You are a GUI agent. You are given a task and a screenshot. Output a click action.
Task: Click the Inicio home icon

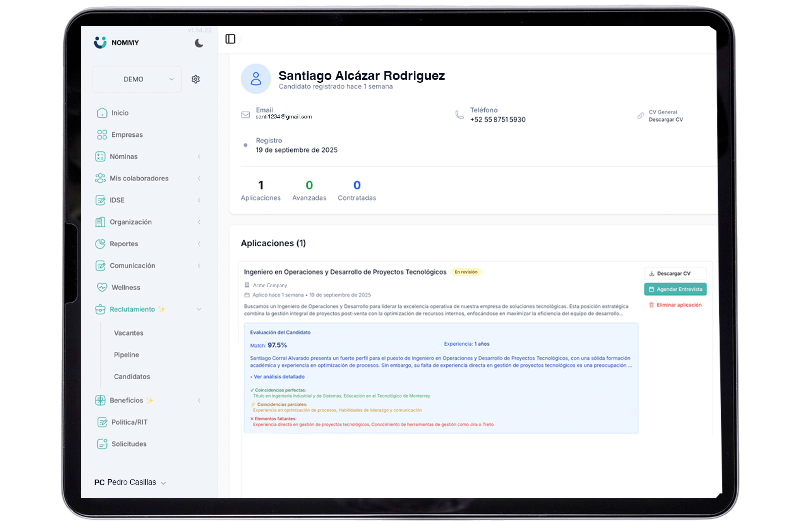pyautogui.click(x=102, y=113)
